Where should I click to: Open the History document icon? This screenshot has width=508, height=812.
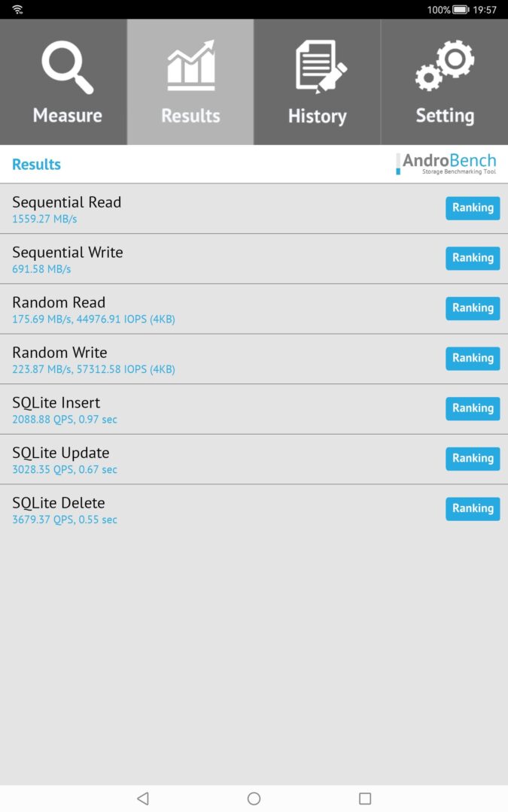[321, 67]
